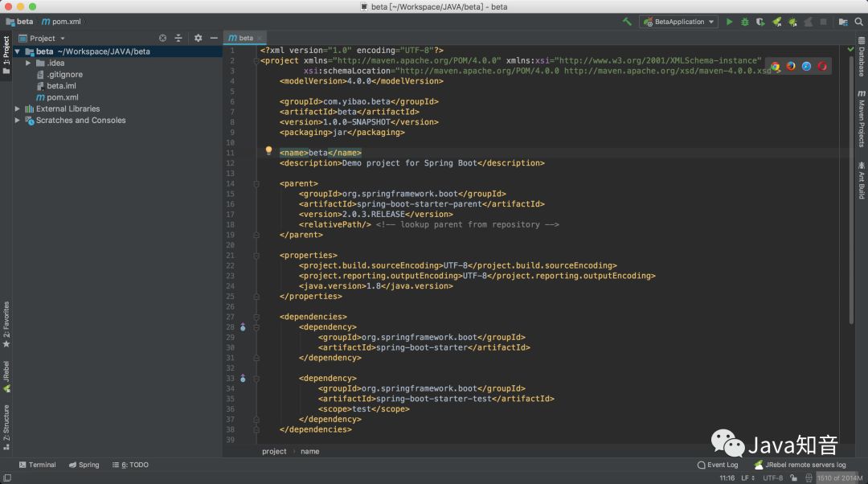The image size is (868, 484).
Task: Expand External Libraries node
Action: click(x=18, y=109)
